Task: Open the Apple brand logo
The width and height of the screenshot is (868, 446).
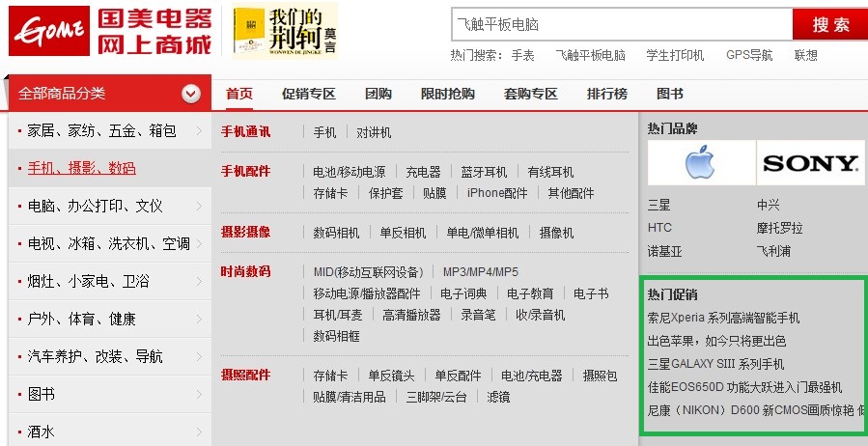Action: tap(701, 163)
